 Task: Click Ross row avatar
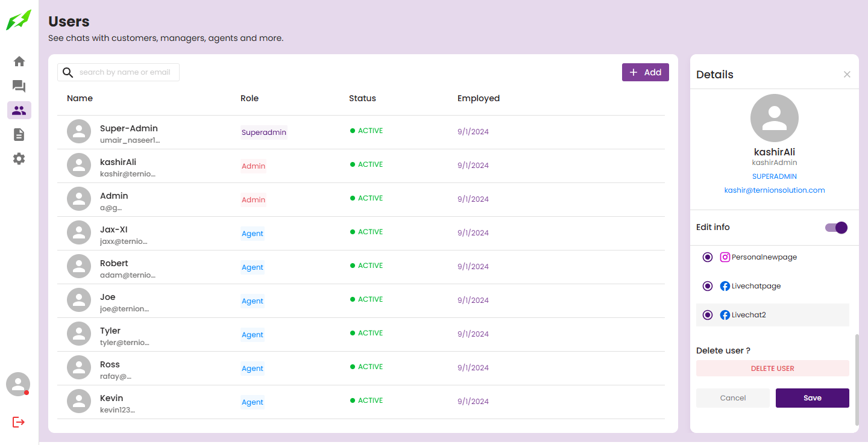79,368
